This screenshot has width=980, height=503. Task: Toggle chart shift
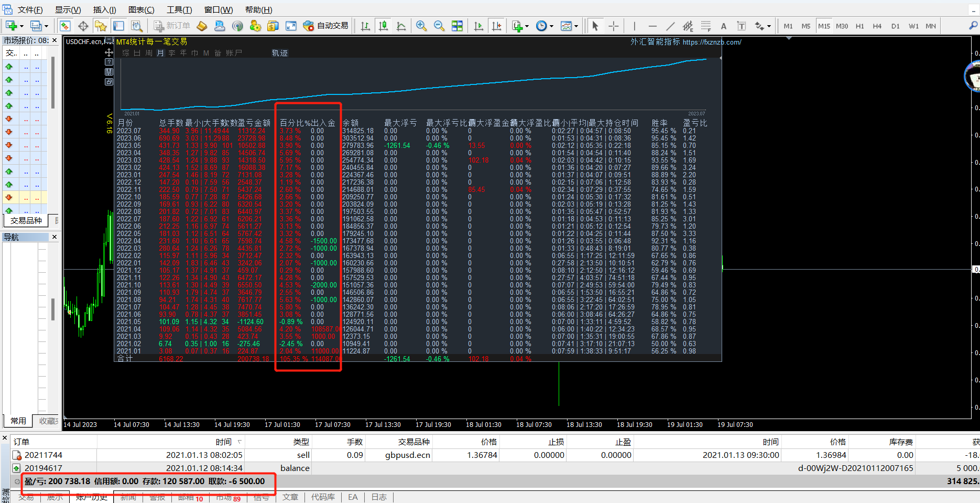point(496,26)
